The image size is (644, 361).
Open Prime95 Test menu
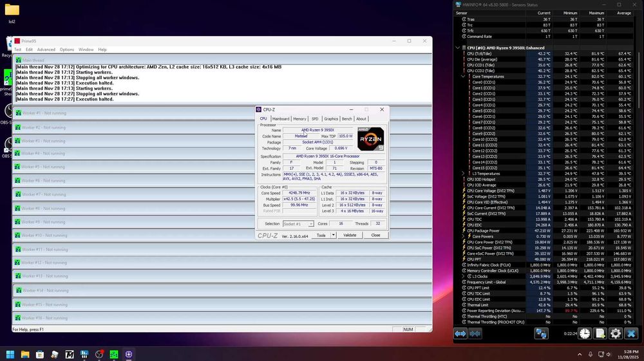[17, 50]
